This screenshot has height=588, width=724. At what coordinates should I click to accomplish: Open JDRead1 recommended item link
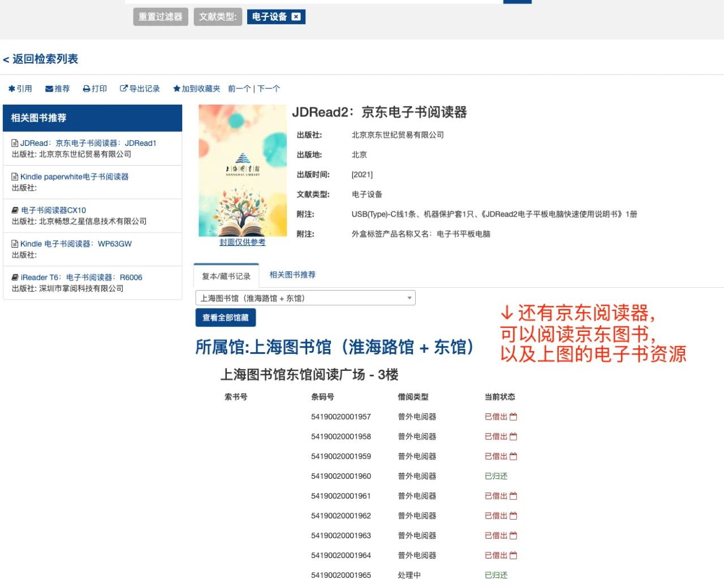click(88, 143)
